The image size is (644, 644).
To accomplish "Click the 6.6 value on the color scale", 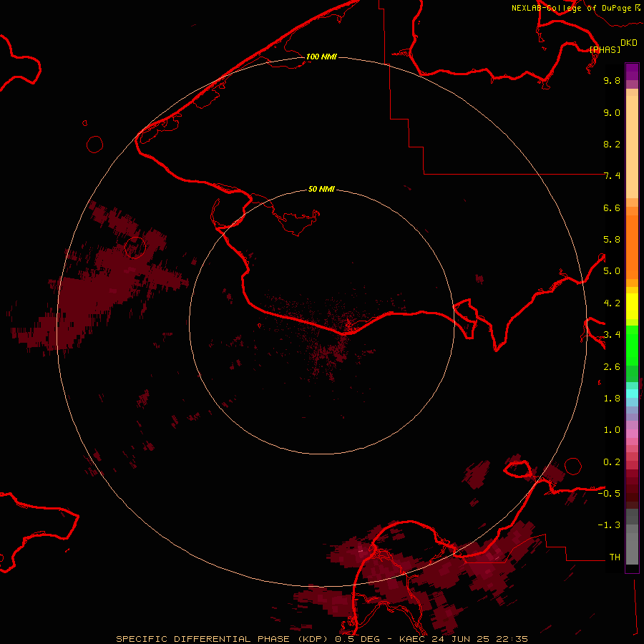I will [612, 208].
